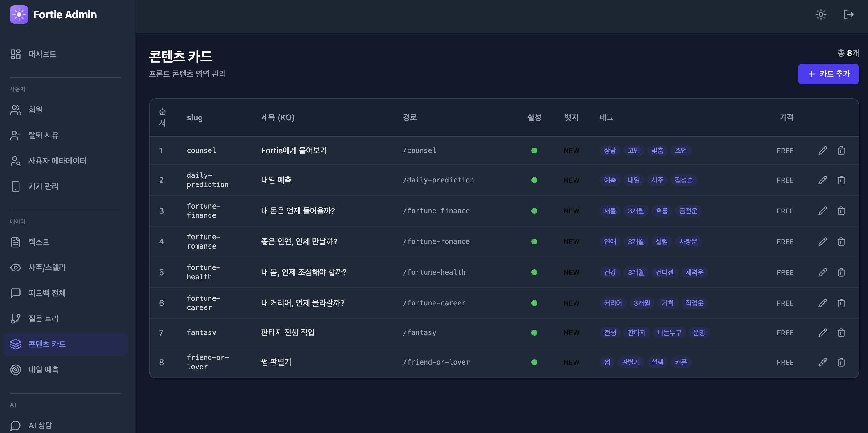Open 회원 in the sidebar

(x=35, y=110)
